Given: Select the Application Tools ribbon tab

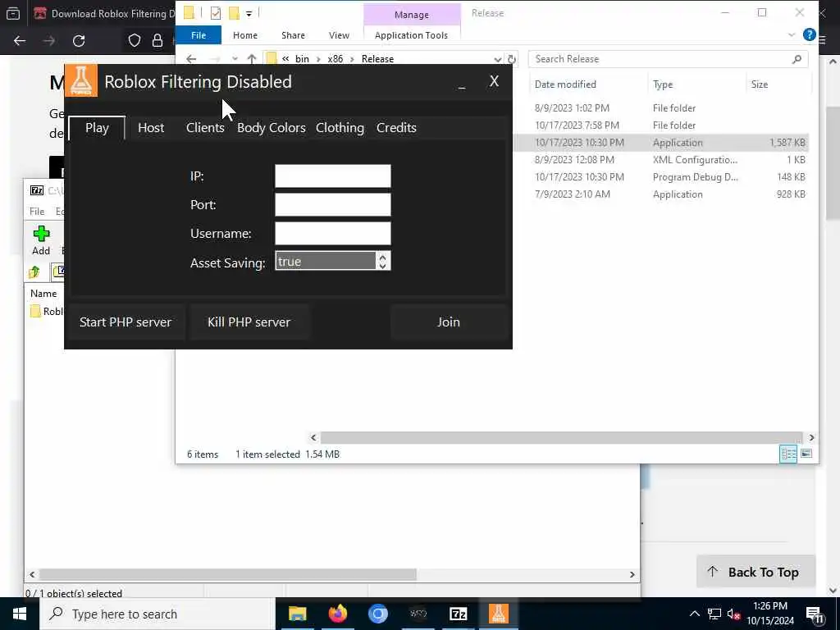Looking at the screenshot, I should [411, 35].
